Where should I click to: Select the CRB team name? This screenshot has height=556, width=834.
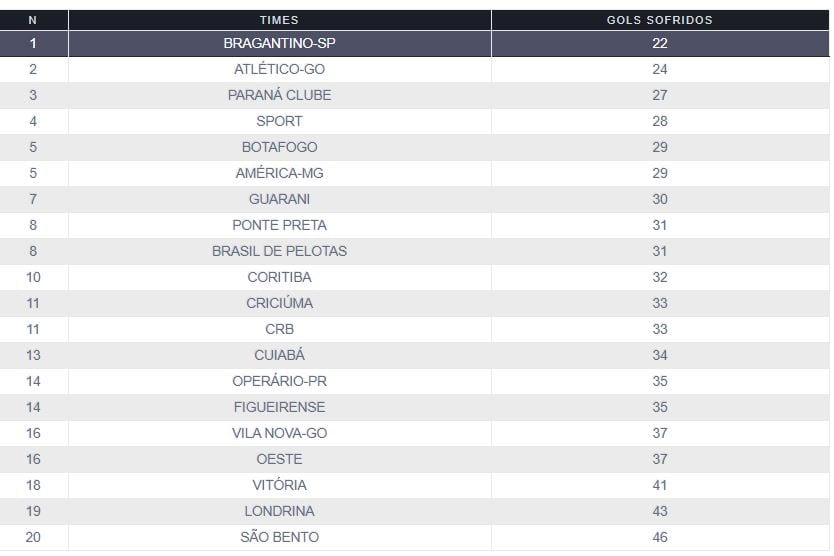pos(279,330)
